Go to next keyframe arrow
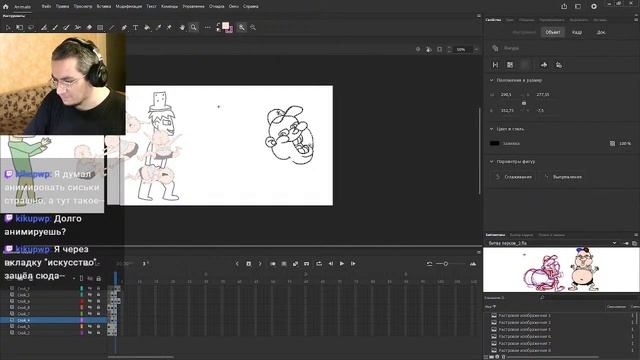The width and height of the screenshot is (640, 360). click(x=260, y=264)
